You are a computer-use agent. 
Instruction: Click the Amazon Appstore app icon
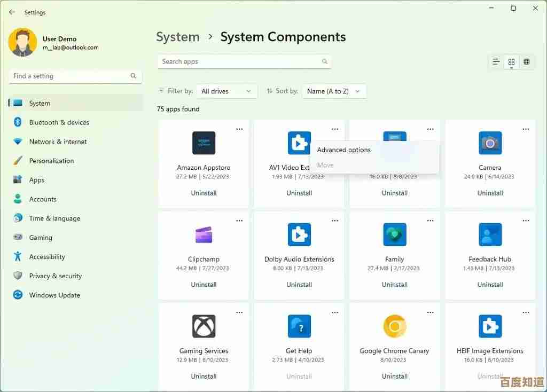204,143
